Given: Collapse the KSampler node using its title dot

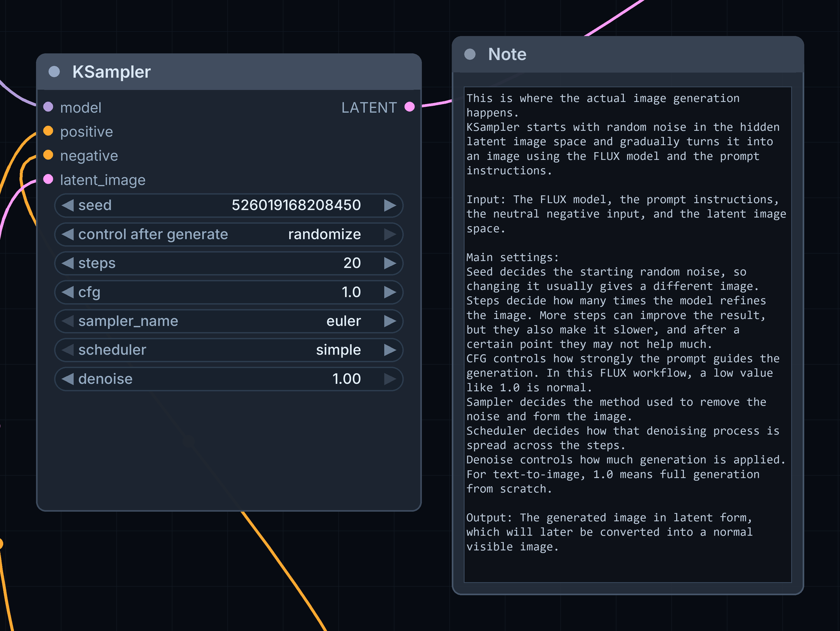Looking at the screenshot, I should click(54, 72).
